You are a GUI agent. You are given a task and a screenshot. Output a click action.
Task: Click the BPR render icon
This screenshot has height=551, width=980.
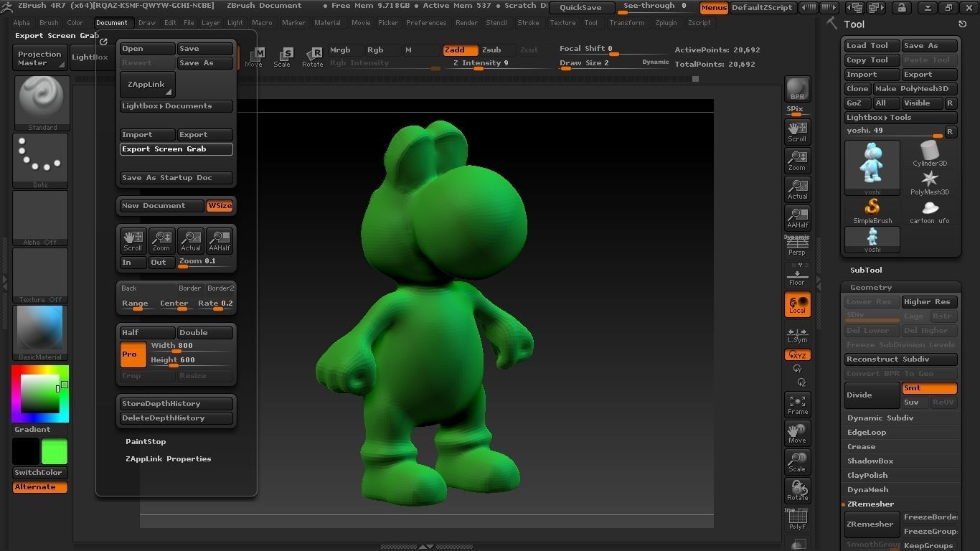point(797,89)
